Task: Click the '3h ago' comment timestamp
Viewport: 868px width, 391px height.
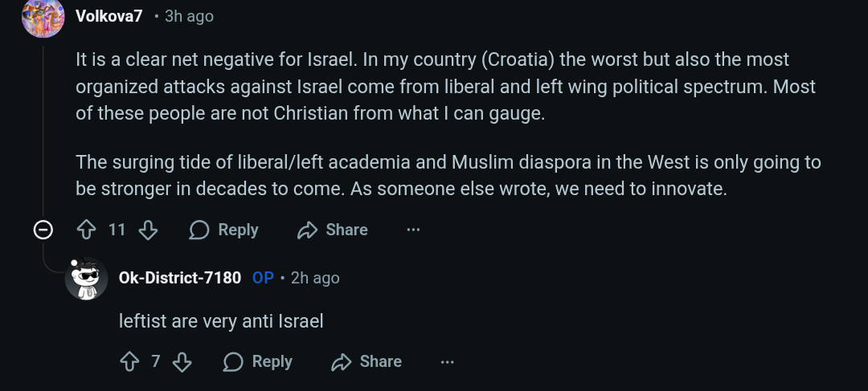Action: [x=189, y=16]
